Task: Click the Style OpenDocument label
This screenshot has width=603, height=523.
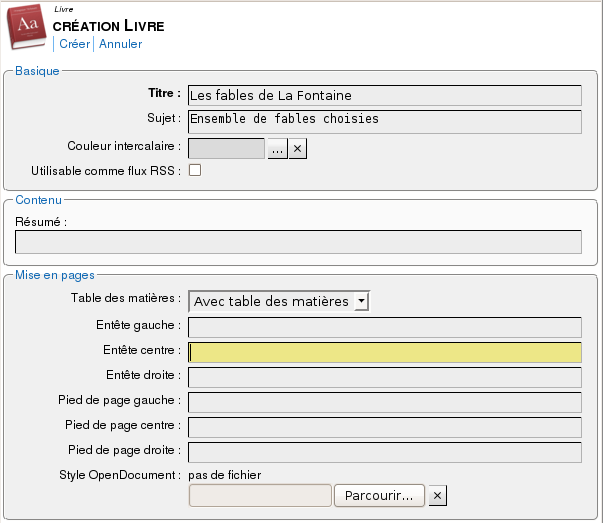Action: coord(120,475)
